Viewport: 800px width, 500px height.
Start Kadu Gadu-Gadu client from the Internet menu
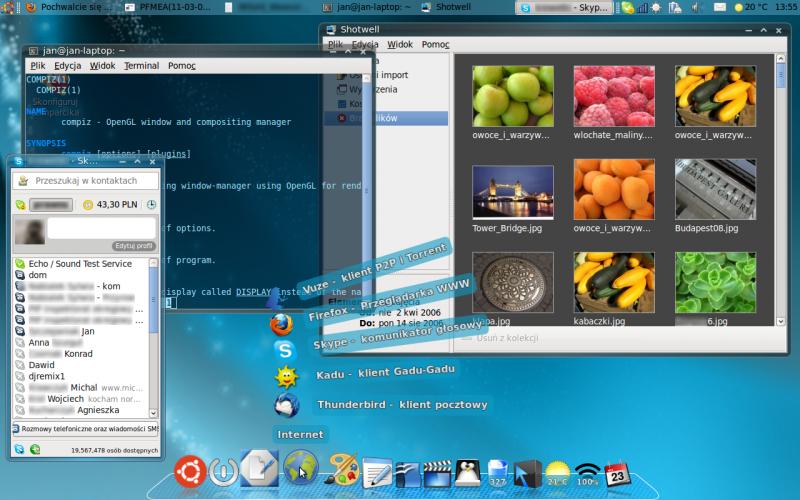(x=286, y=377)
